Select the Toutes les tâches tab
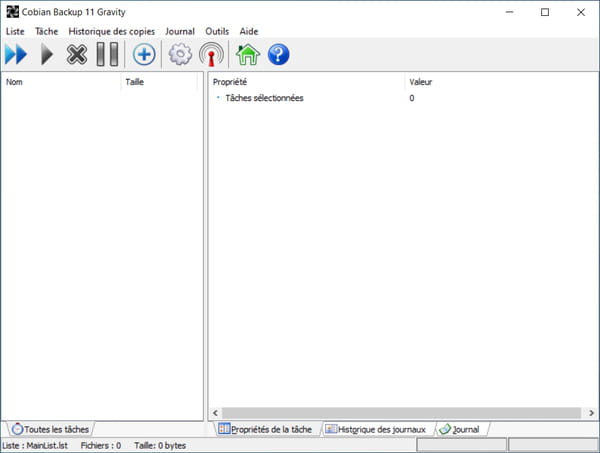 click(51, 429)
